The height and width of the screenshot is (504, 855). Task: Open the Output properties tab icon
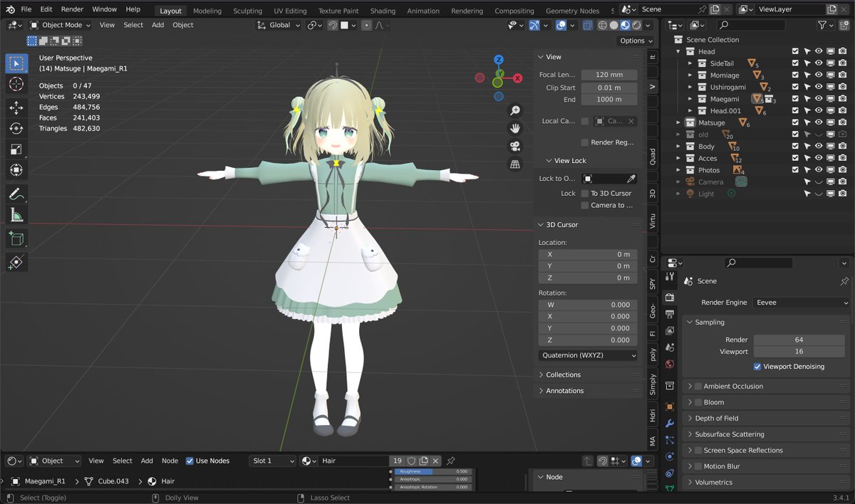click(669, 314)
